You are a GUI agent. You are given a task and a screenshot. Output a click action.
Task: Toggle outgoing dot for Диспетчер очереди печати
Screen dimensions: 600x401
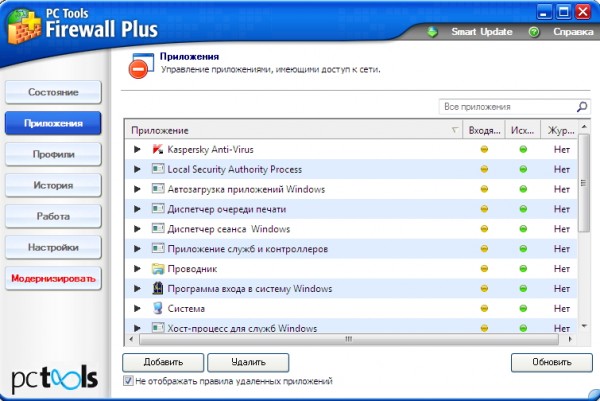[x=523, y=209]
